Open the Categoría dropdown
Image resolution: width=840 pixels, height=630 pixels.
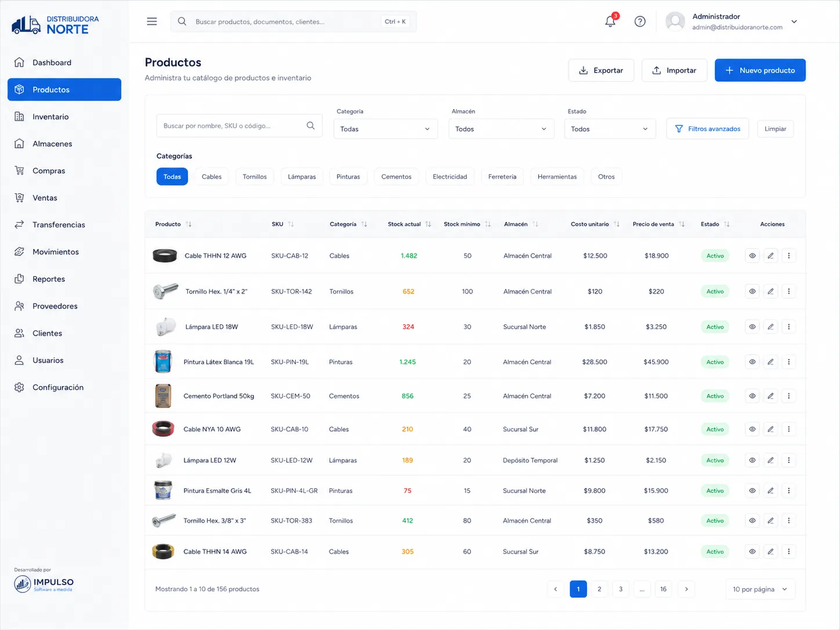[x=385, y=129]
